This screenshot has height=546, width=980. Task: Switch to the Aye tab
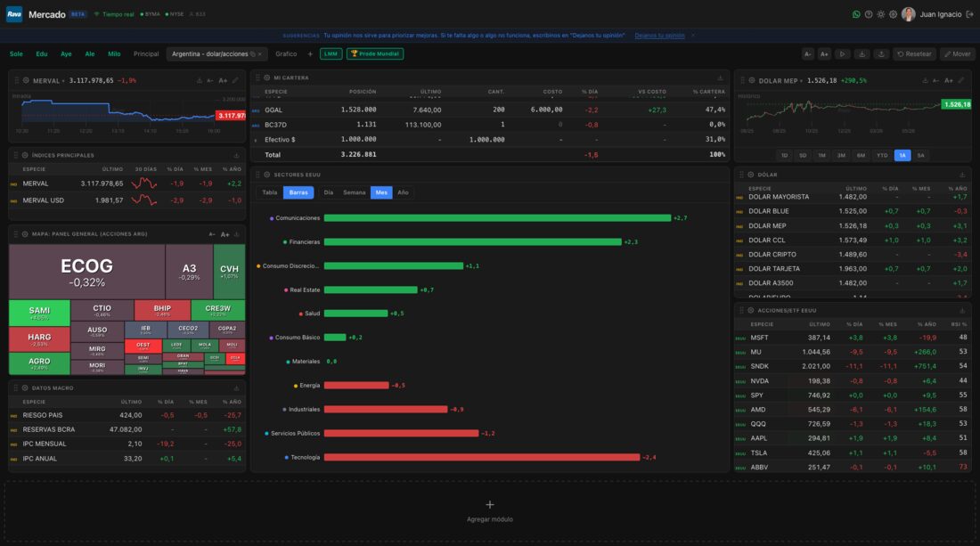pyautogui.click(x=66, y=54)
